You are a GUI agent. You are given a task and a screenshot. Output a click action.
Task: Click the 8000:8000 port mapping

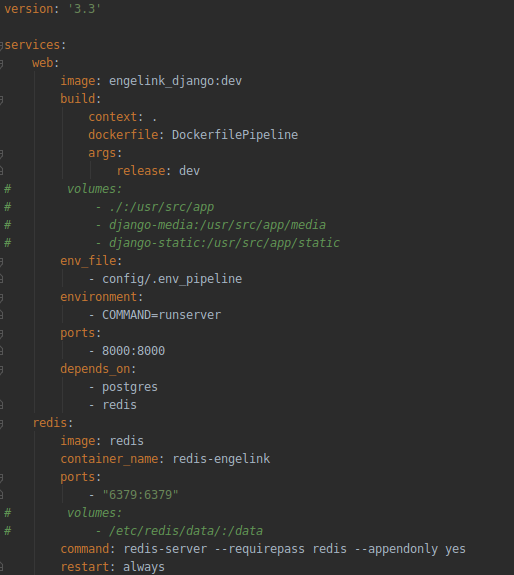[x=133, y=351]
